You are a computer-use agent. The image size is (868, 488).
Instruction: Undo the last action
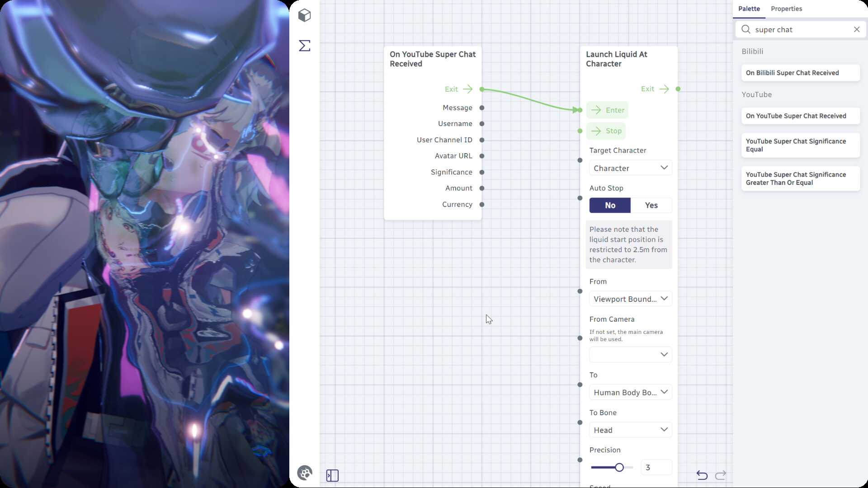[702, 475]
